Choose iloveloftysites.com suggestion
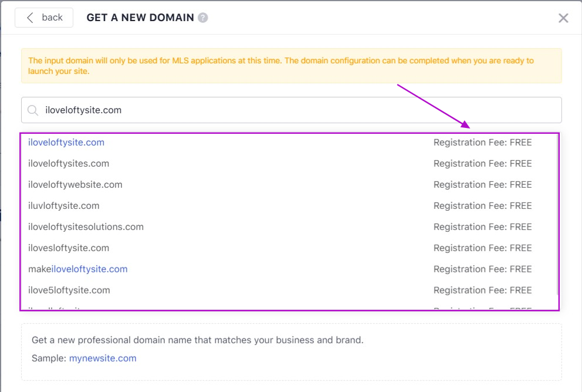This screenshot has height=392, width=582. coord(69,164)
